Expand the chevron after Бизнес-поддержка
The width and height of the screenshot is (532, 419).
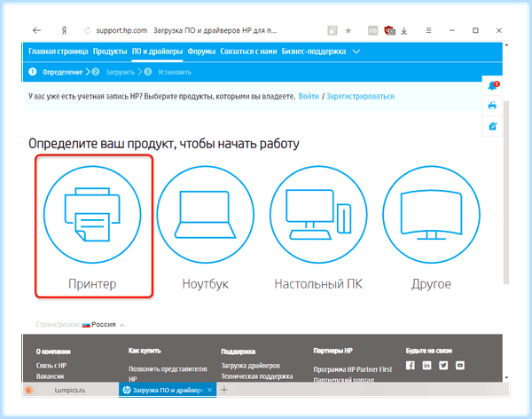pyautogui.click(x=356, y=51)
